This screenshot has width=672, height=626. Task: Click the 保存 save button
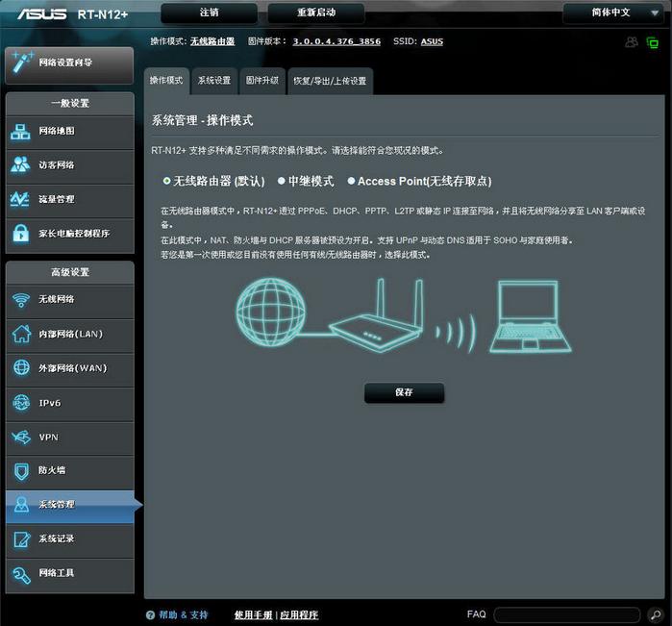[404, 392]
